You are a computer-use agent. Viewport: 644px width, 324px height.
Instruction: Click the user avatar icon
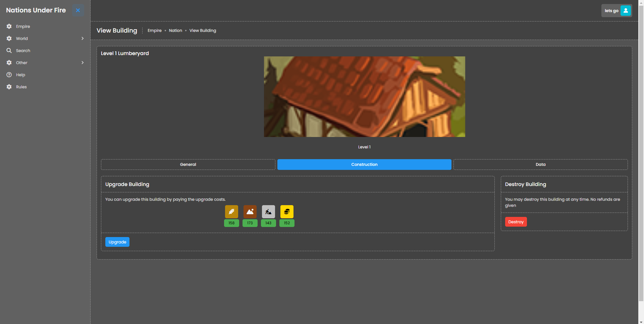[626, 10]
